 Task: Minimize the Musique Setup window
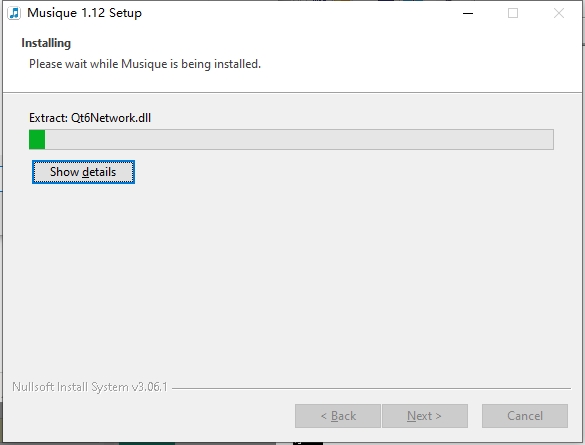pos(468,13)
